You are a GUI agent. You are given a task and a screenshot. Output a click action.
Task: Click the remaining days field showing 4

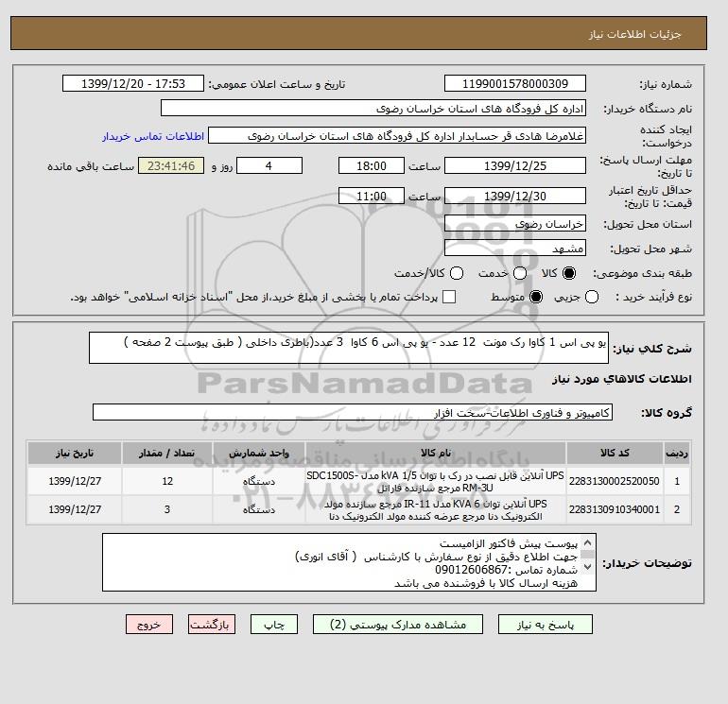pos(269,165)
